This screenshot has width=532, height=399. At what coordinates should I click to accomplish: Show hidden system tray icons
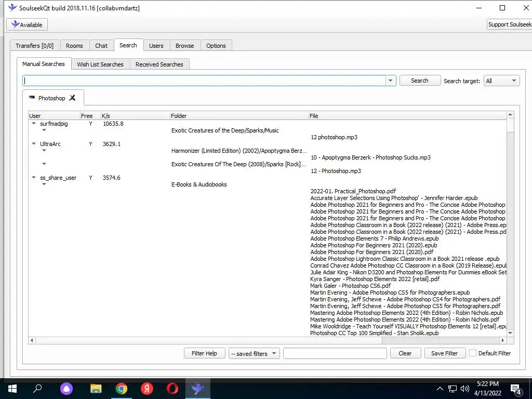(440, 389)
